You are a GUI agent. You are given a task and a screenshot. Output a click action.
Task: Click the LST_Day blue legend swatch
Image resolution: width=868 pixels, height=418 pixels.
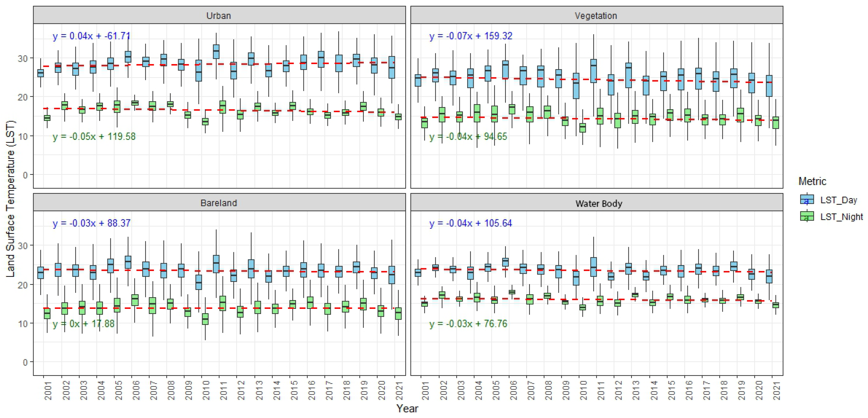pyautogui.click(x=807, y=199)
